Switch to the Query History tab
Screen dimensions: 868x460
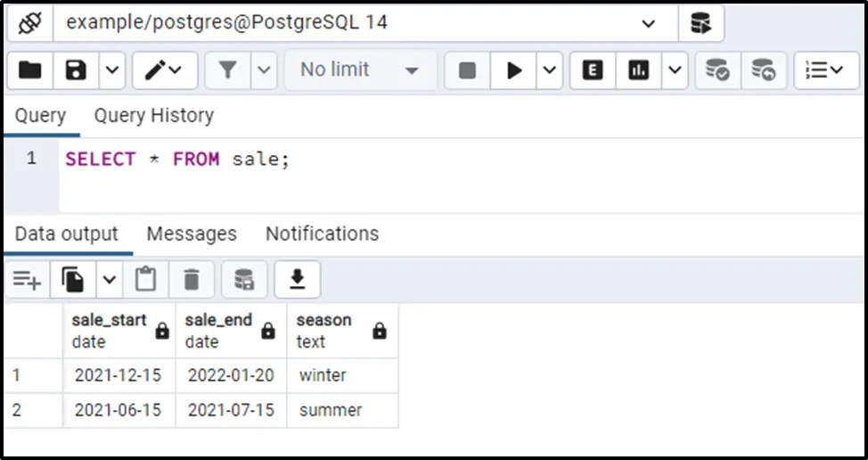tap(154, 115)
